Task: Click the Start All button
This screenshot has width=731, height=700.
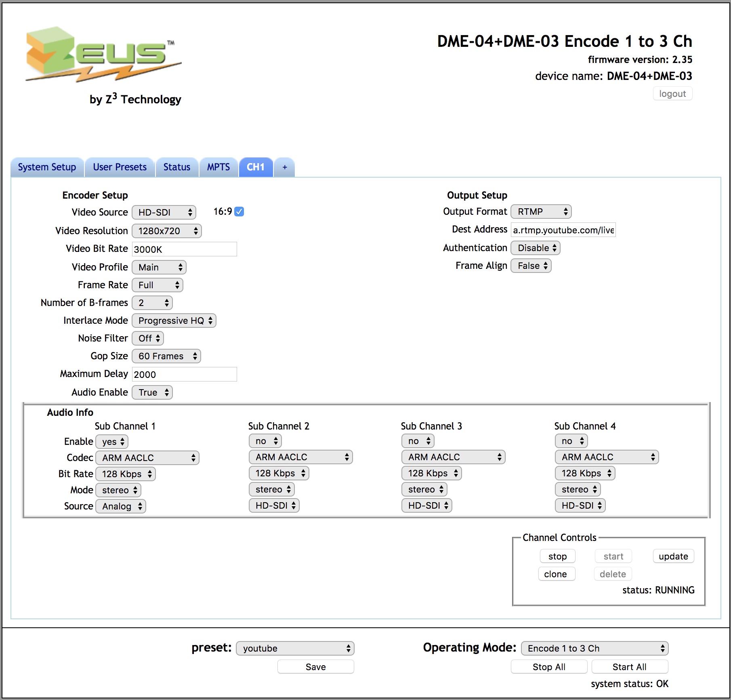Action: (630, 667)
